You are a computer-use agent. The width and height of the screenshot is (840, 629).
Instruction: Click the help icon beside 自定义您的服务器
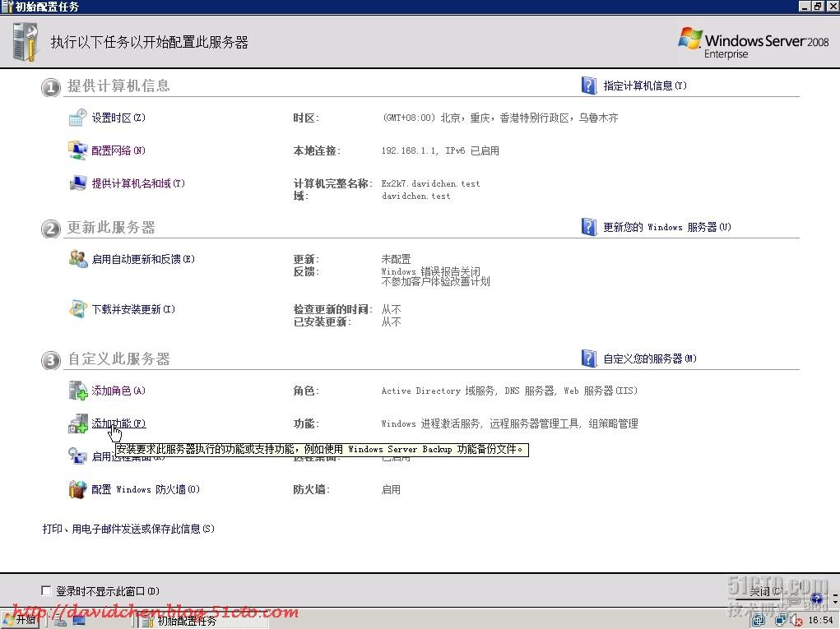click(x=588, y=358)
